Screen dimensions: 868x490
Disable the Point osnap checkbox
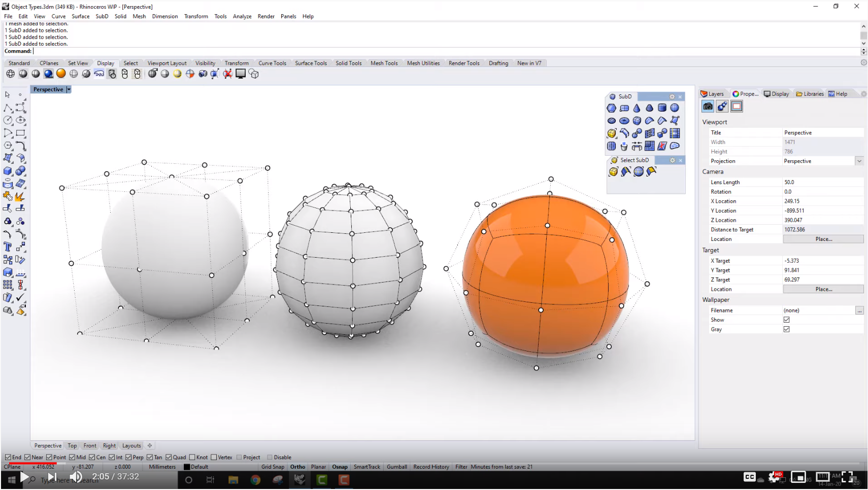point(49,457)
